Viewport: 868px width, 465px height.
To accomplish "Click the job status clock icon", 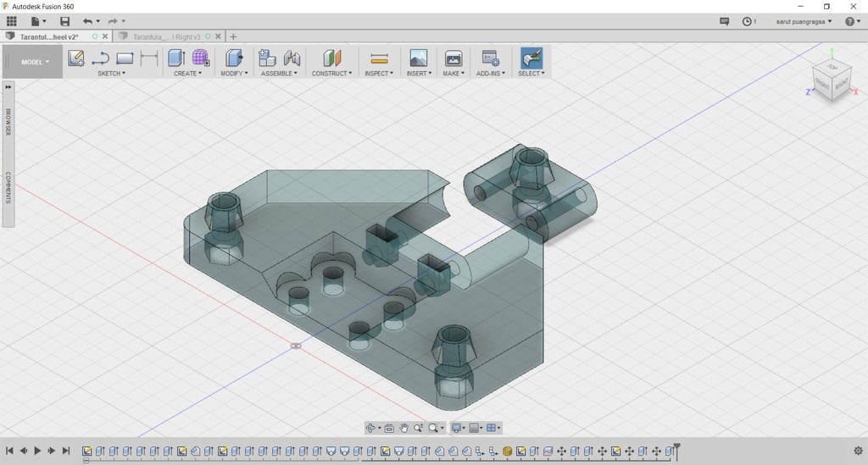I will point(747,21).
